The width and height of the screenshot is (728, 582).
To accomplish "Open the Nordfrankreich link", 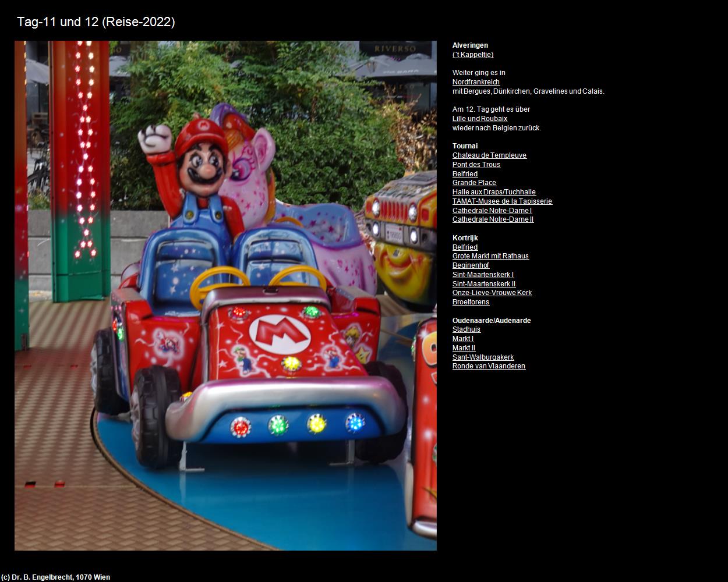I will click(x=476, y=82).
